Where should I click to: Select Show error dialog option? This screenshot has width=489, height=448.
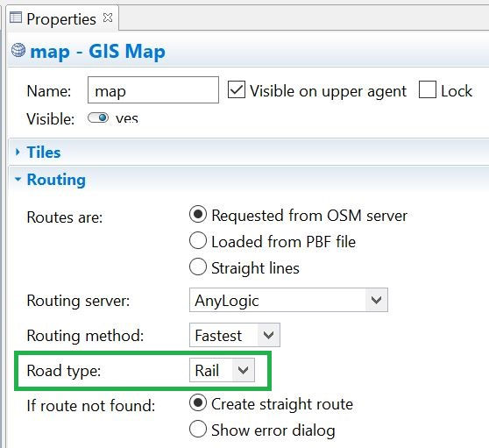198,429
